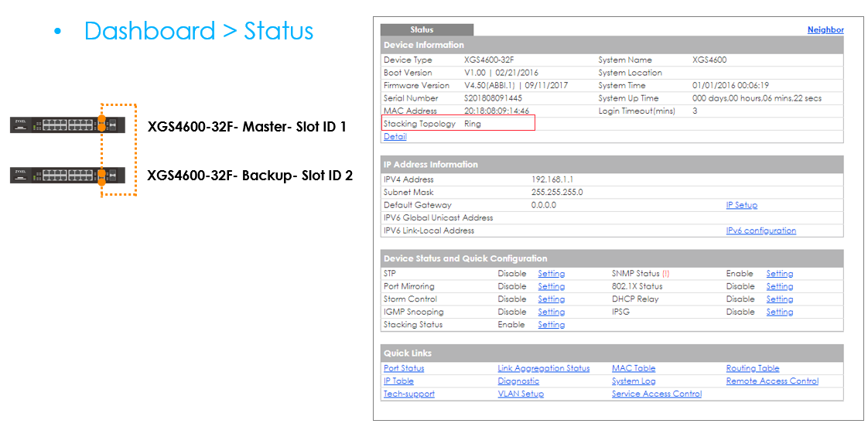This screenshot has width=868, height=427.
Task: Open the VLAN Setup quick link
Action: click(x=521, y=394)
